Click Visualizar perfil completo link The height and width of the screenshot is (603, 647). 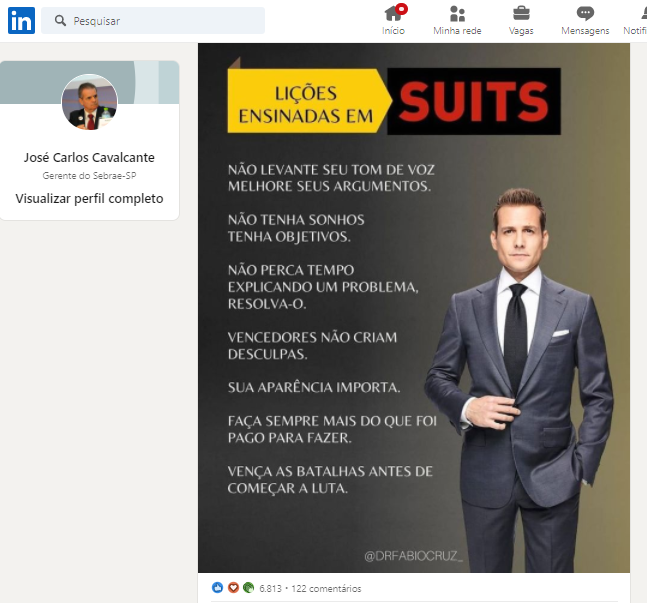pos(90,199)
